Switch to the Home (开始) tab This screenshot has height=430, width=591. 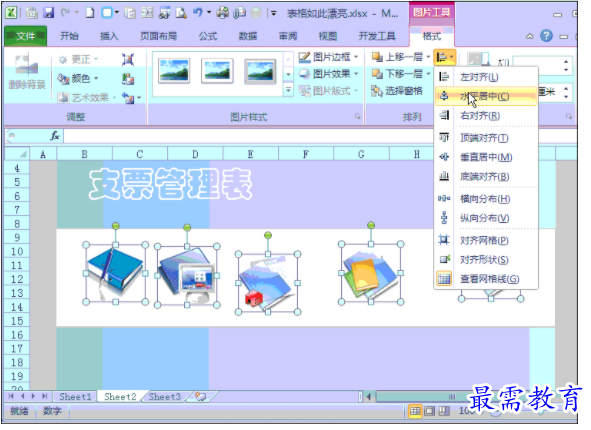tap(69, 36)
